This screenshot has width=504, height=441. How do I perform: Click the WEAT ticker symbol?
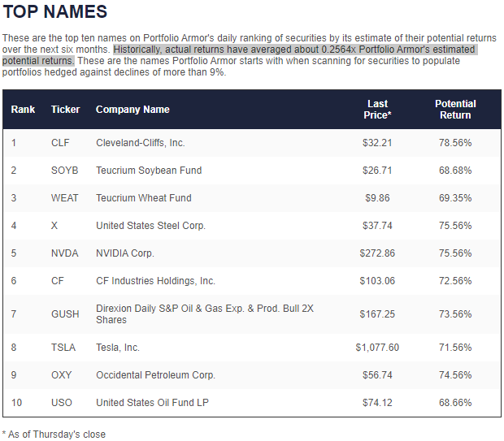64,198
